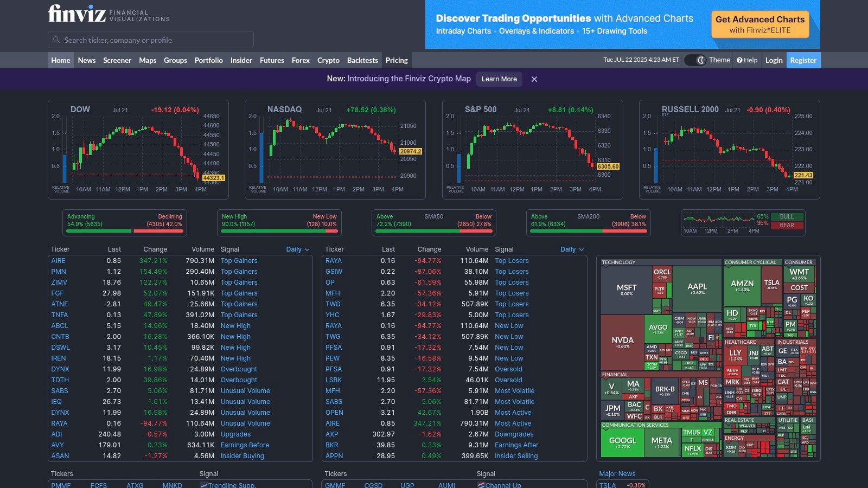Open the Screener page

click(x=117, y=60)
